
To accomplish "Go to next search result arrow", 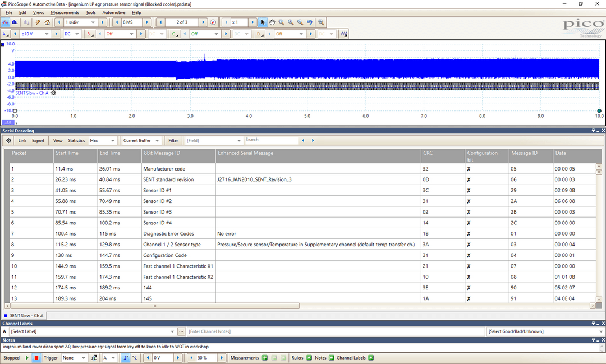I will coord(313,141).
